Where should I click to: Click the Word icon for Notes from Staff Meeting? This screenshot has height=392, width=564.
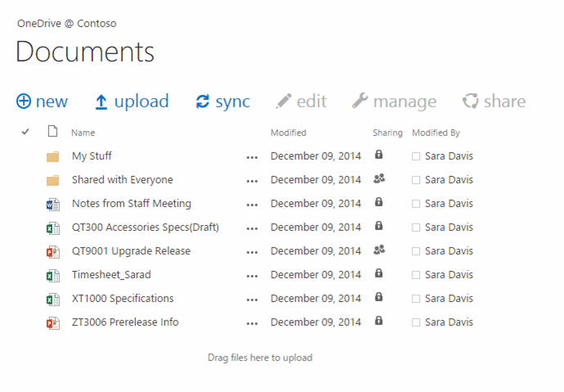coord(53,204)
